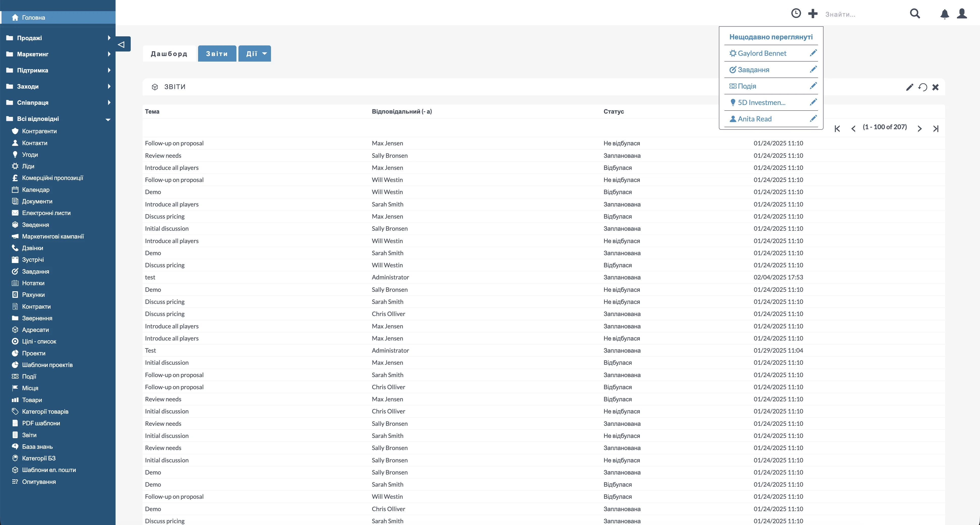The image size is (980, 525).
Task: Jump to last page of results
Action: coord(936,128)
